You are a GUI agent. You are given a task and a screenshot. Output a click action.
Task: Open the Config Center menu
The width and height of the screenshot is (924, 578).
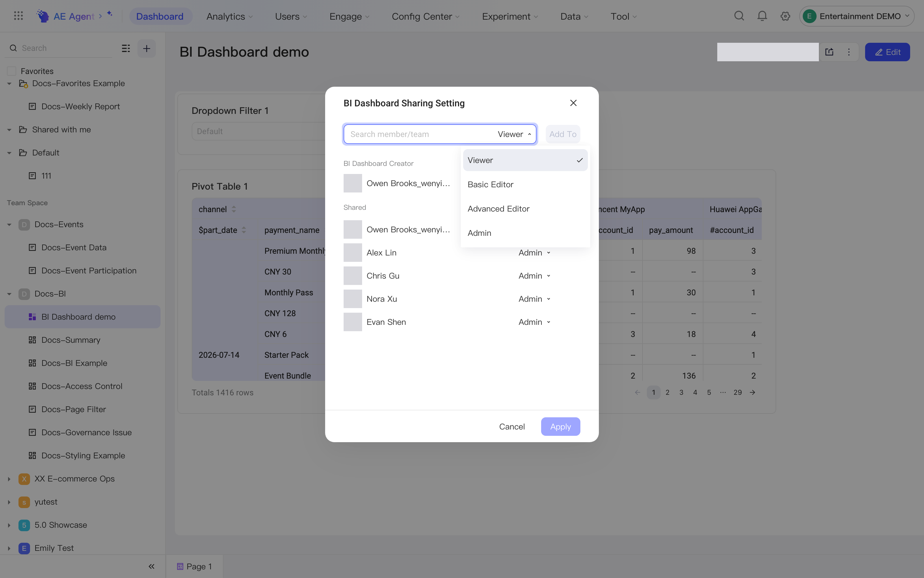pos(425,16)
